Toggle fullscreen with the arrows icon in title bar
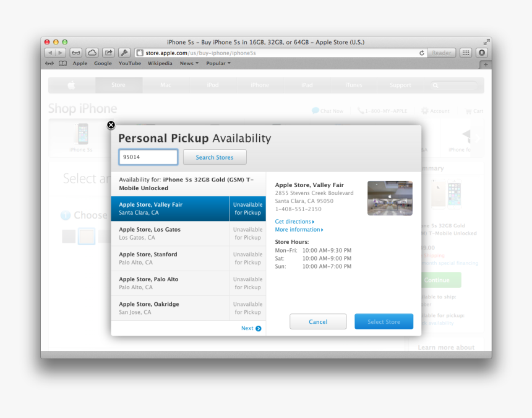532x418 pixels. (487, 42)
